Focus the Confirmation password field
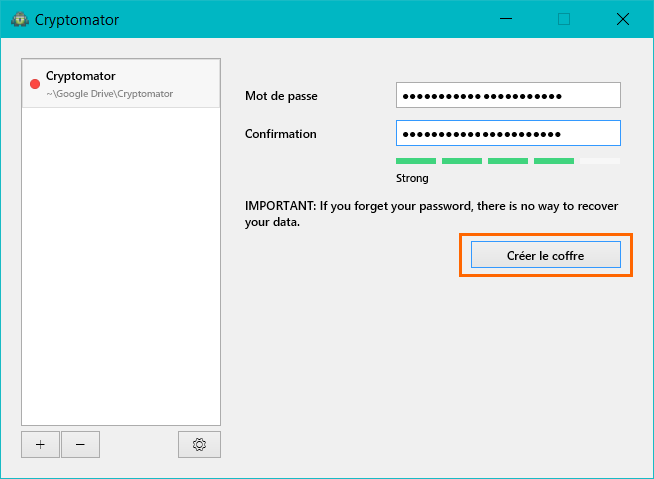This screenshot has width=654, height=479. 508,133
